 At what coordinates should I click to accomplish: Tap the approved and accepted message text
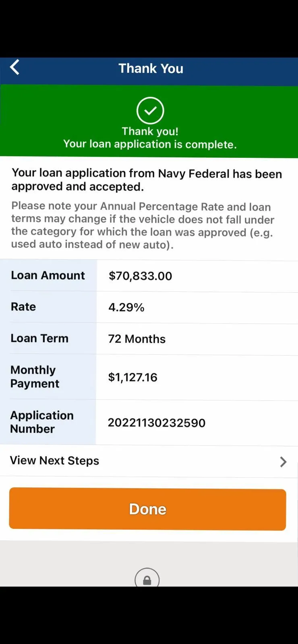click(147, 180)
